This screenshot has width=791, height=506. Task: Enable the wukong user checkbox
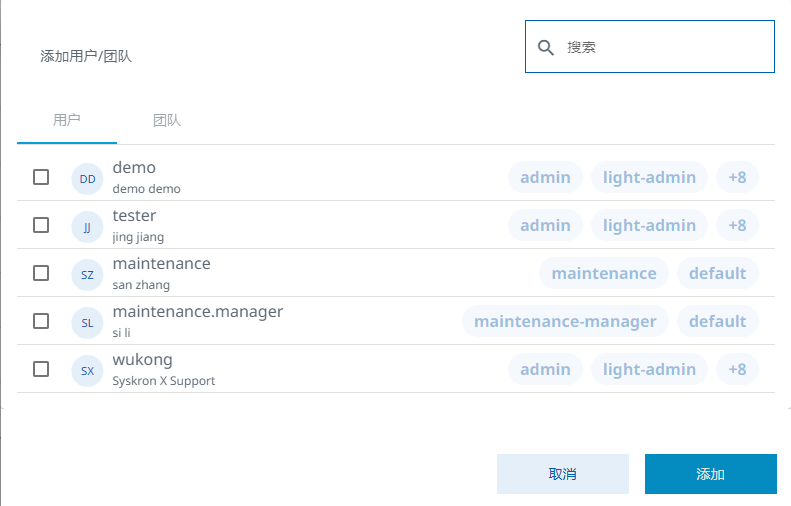coord(41,369)
